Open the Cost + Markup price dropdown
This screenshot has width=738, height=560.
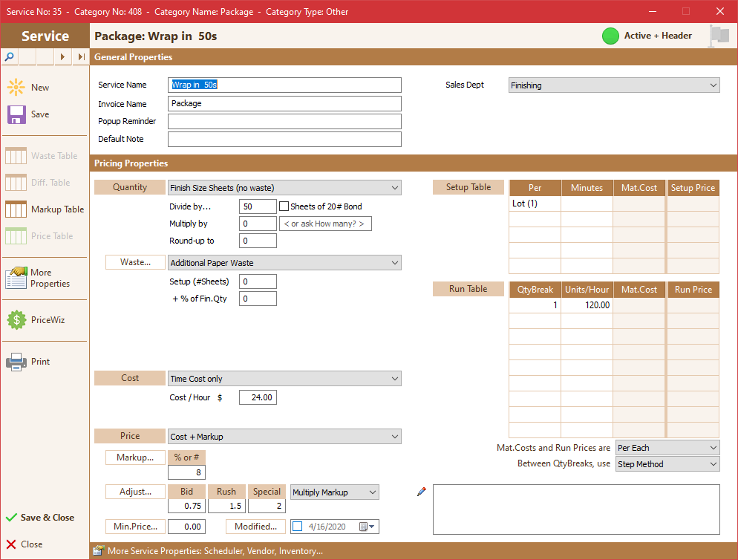tap(285, 437)
